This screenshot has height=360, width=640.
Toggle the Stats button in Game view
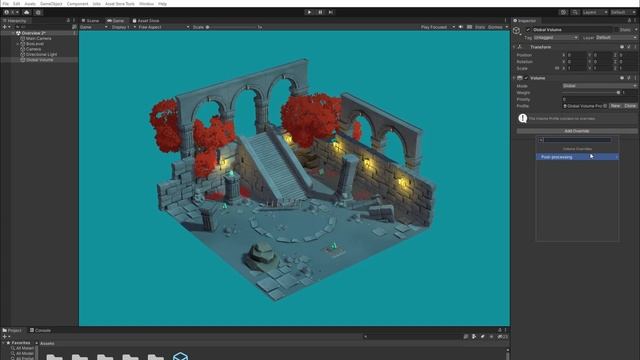[480, 27]
